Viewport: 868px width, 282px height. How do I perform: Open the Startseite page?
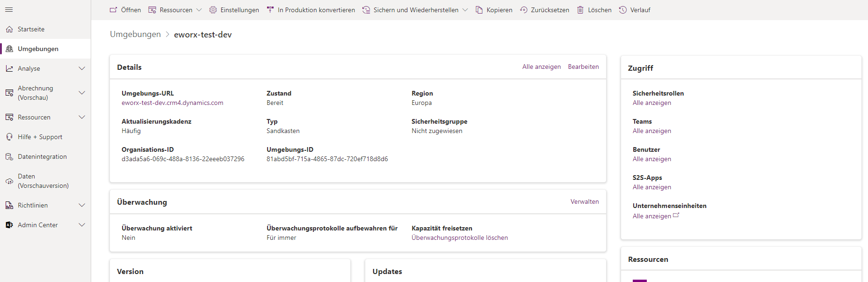click(x=45, y=29)
